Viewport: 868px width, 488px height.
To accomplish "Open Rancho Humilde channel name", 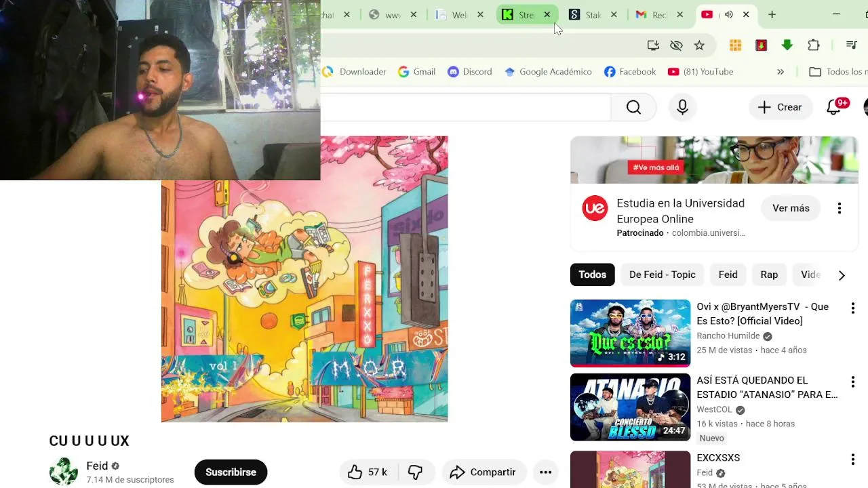I will pos(728,336).
